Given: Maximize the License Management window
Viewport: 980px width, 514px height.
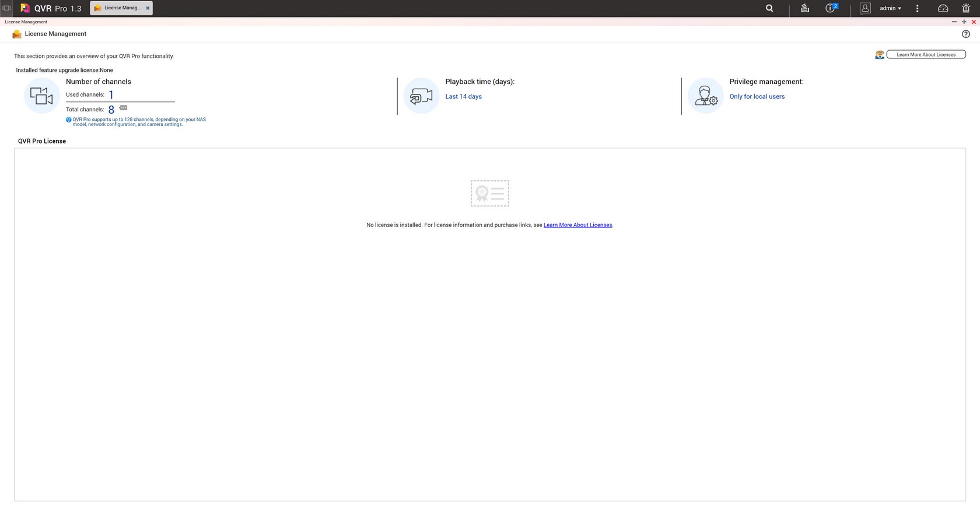Looking at the screenshot, I should 964,22.
